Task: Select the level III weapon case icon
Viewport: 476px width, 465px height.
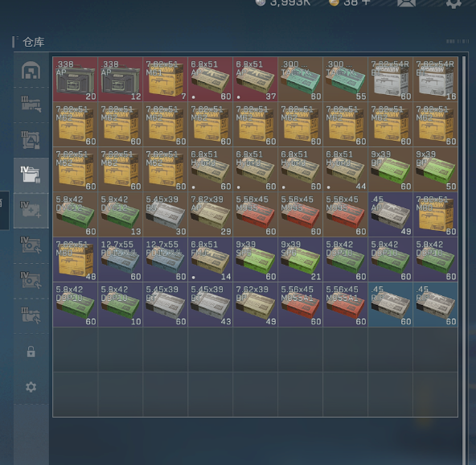Action: (x=31, y=104)
